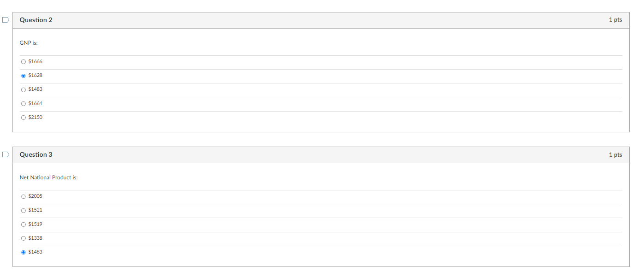Viewport: 644px width, 278px height.
Task: Click the 1 pts label on Question 2
Action: point(615,20)
